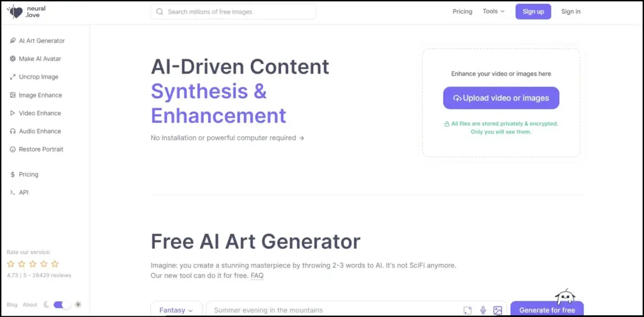Click the Audio Enhance headphones icon
644x317 pixels.
[x=13, y=131]
